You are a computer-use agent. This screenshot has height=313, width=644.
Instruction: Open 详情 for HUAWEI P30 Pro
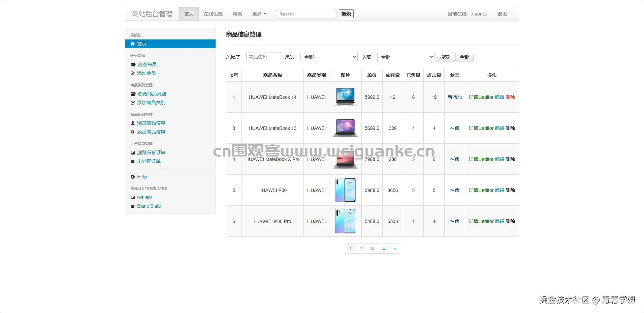coord(474,221)
